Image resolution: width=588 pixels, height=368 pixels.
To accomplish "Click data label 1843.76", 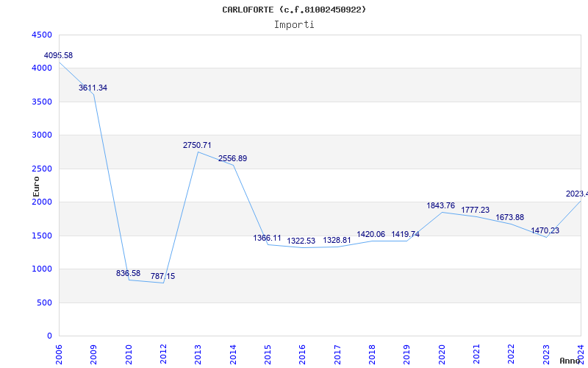I will click(440, 206).
